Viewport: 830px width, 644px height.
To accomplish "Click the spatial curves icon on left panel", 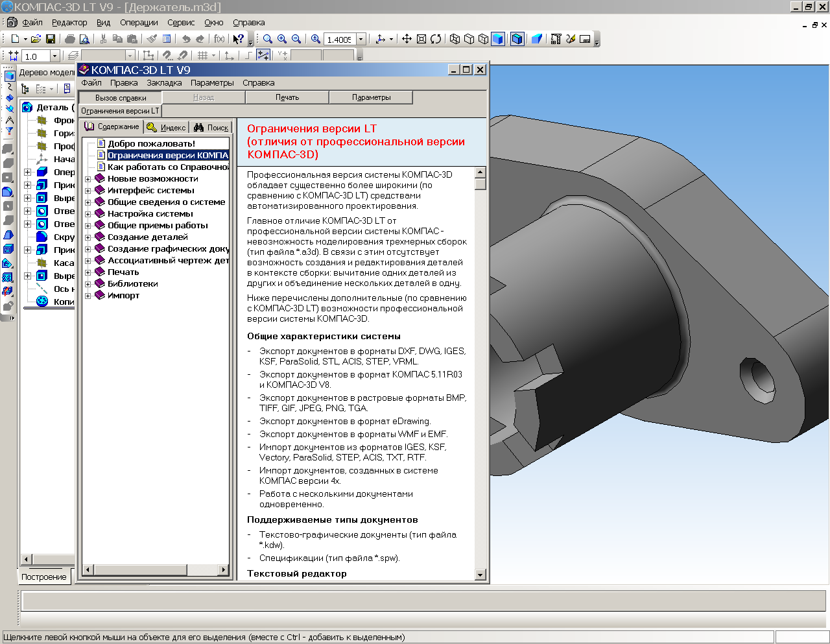I will tap(10, 87).
